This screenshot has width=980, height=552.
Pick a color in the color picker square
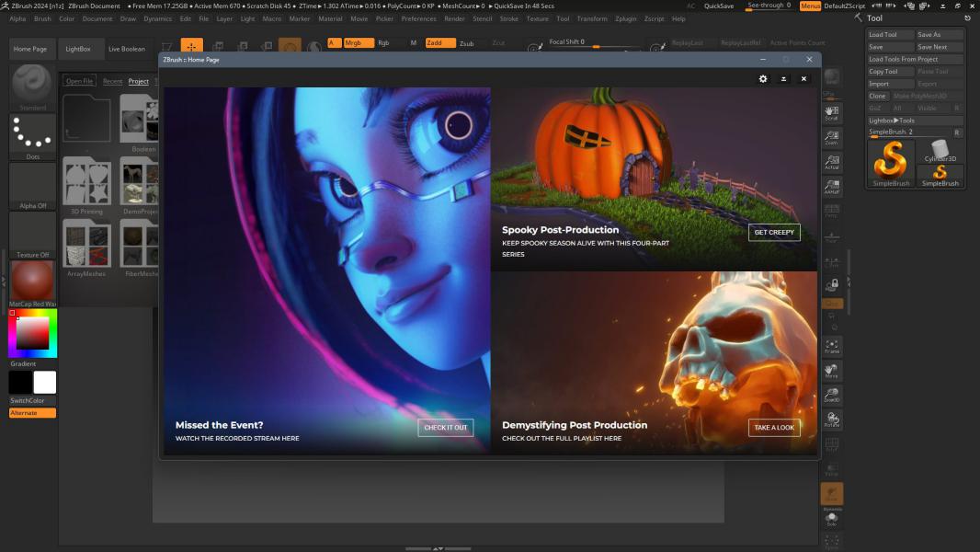coord(32,333)
